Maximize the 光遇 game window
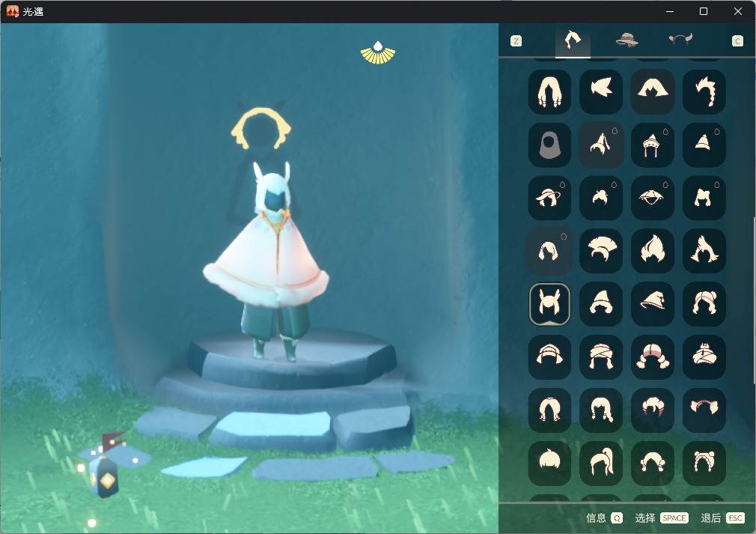This screenshot has width=756, height=534. click(x=704, y=11)
